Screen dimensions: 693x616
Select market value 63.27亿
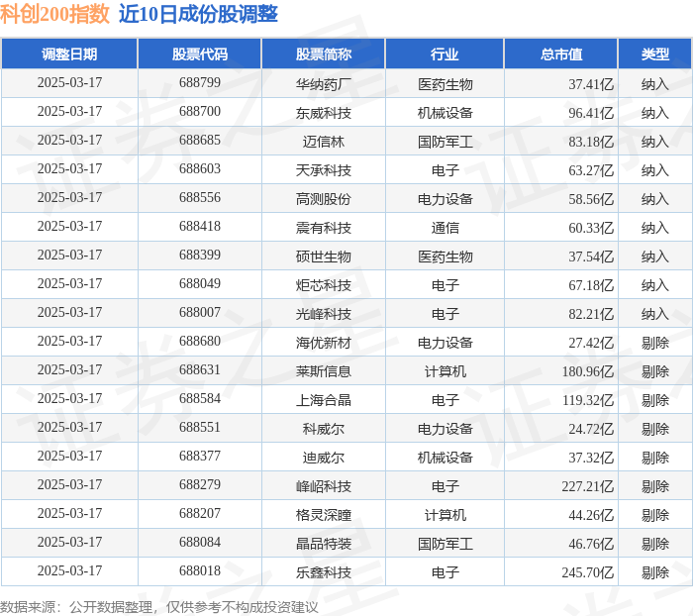pyautogui.click(x=591, y=170)
